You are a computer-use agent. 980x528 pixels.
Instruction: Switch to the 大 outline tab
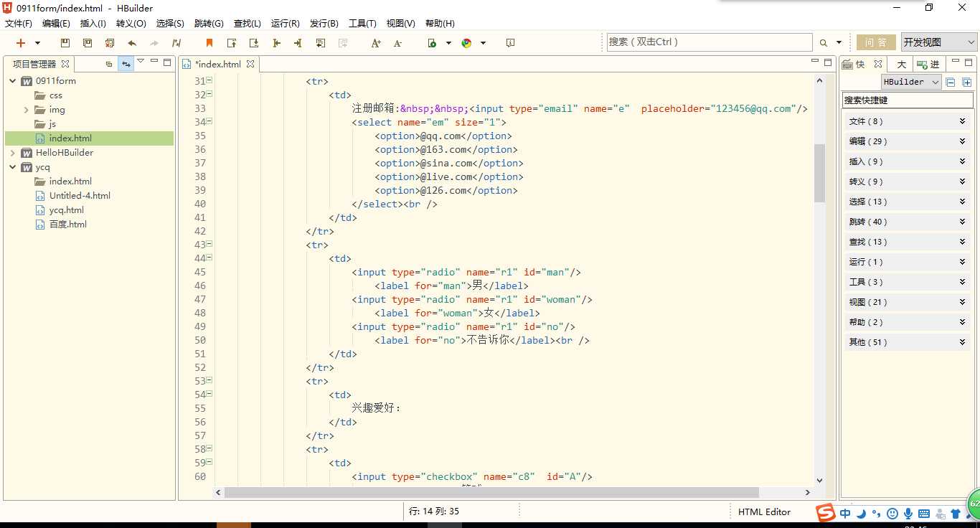click(x=901, y=64)
